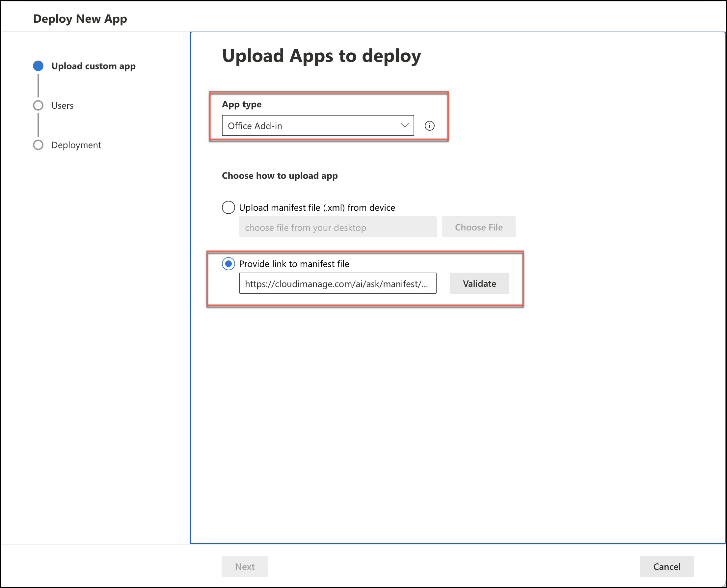Screen dimensions: 727x588
Task: Go to Users step label
Action: point(62,106)
